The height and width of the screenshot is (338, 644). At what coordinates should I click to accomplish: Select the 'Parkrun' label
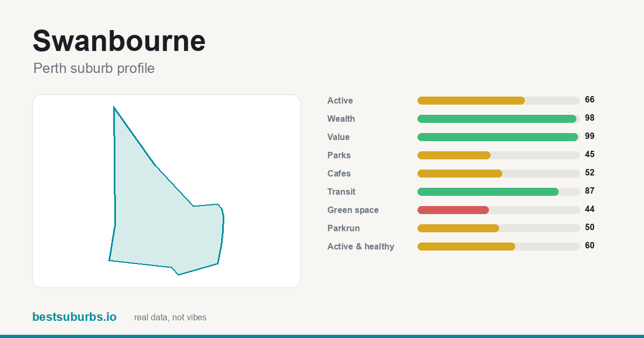tap(343, 228)
